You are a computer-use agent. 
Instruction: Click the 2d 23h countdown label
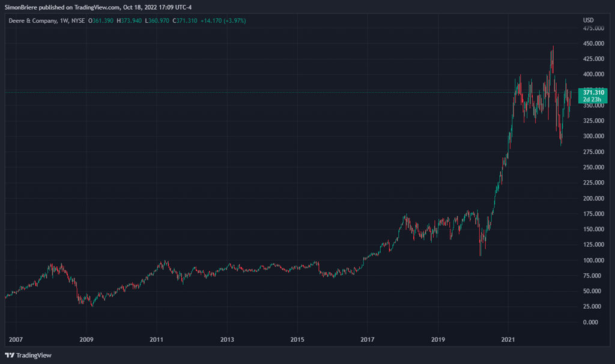click(594, 100)
